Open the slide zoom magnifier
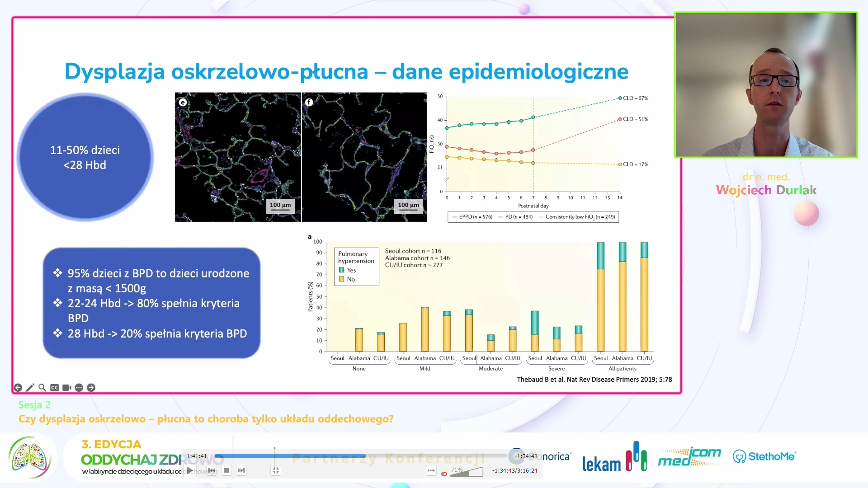This screenshot has height=488, width=868. pyautogui.click(x=42, y=388)
